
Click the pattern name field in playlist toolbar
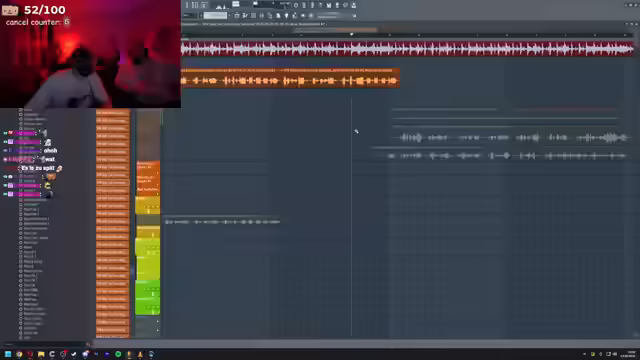coord(215,16)
